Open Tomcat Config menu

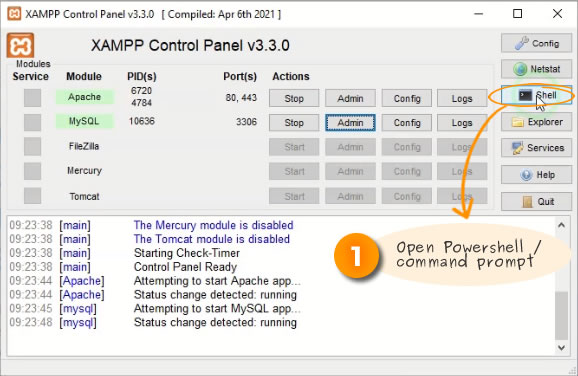point(407,196)
